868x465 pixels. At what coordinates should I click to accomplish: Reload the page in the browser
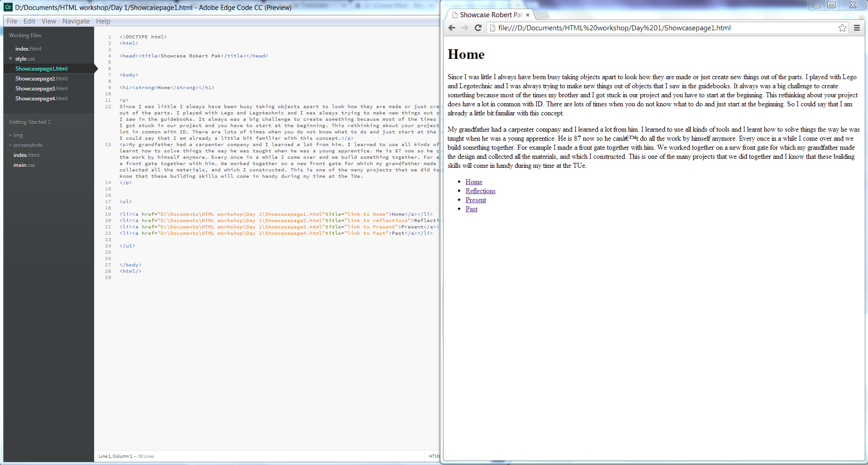478,28
